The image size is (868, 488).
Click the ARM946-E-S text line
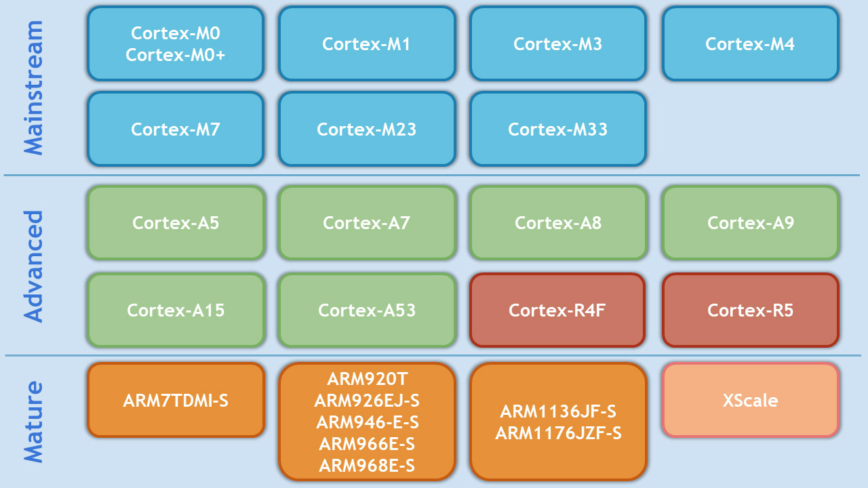click(x=368, y=422)
